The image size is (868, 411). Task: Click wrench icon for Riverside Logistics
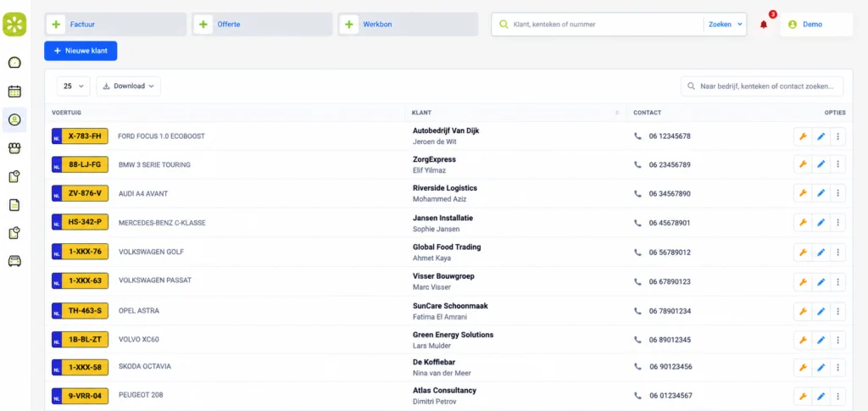(x=803, y=193)
